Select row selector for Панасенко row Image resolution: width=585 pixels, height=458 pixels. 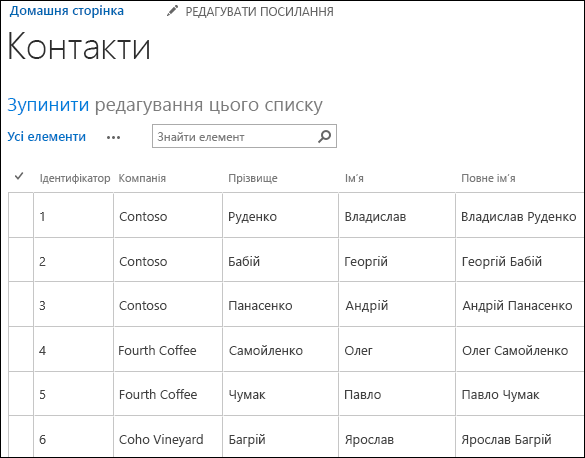[21, 304]
